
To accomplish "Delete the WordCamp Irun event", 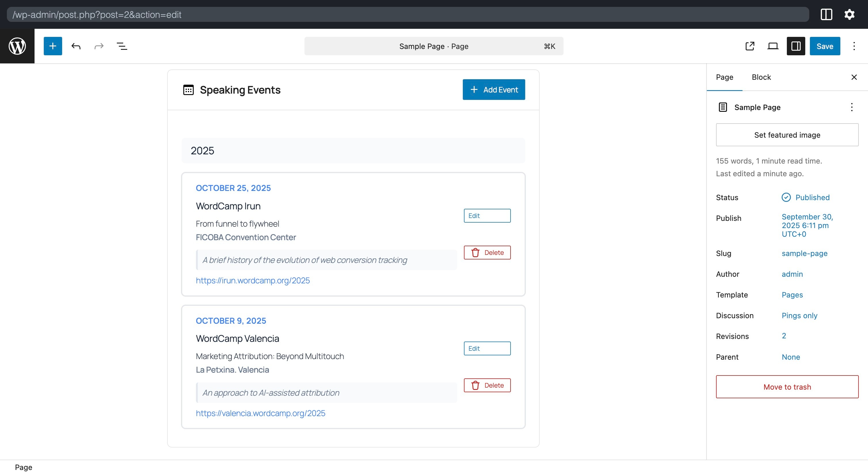I will (x=487, y=253).
